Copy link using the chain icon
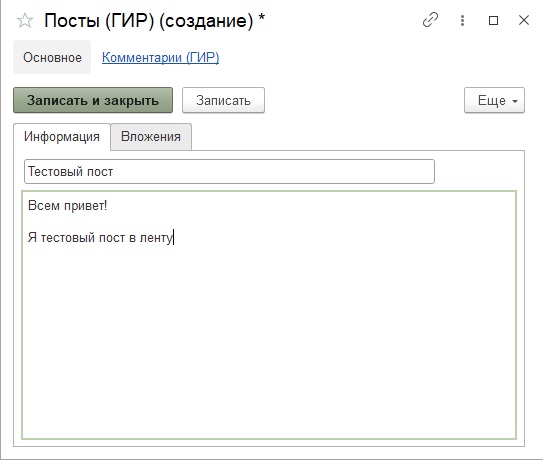The height and width of the screenshot is (460, 543). [430, 20]
